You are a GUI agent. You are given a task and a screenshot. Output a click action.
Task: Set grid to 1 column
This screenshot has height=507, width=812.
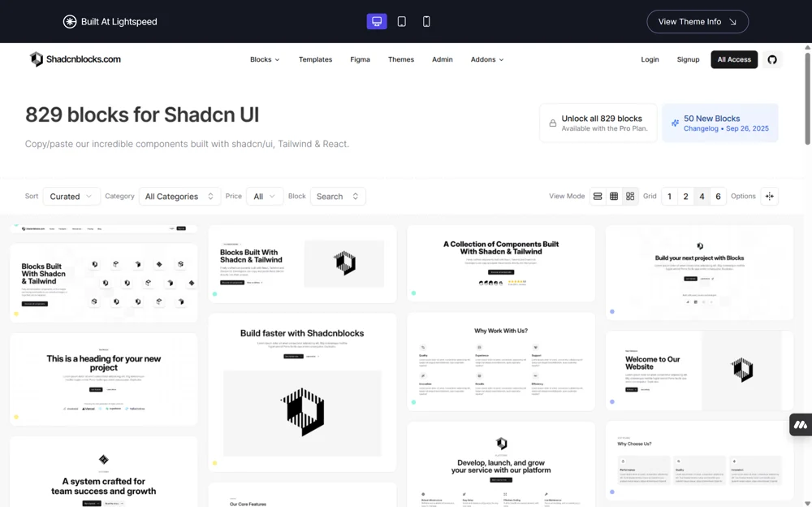[670, 196]
